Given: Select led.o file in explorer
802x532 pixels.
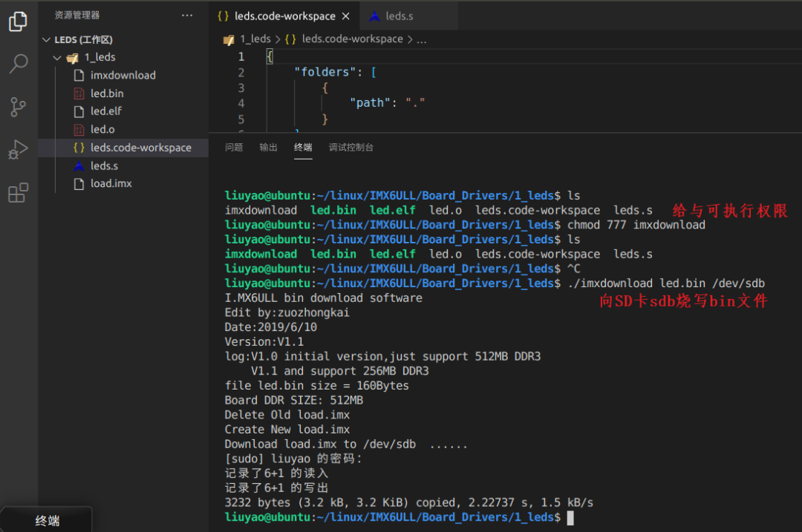Looking at the screenshot, I should (x=102, y=129).
